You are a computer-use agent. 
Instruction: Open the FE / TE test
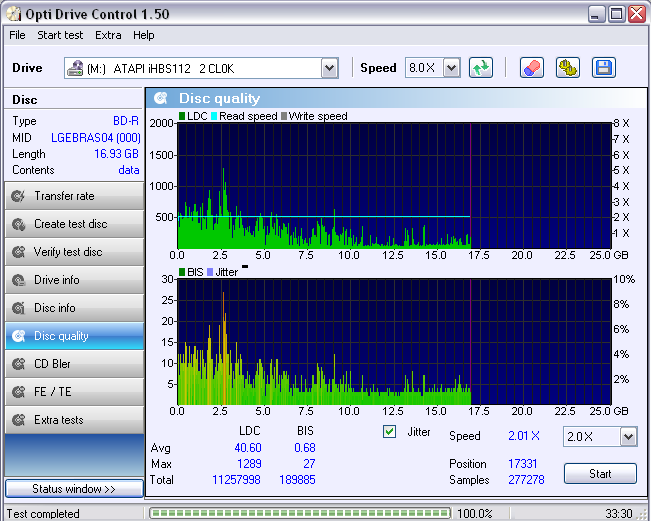(74, 392)
